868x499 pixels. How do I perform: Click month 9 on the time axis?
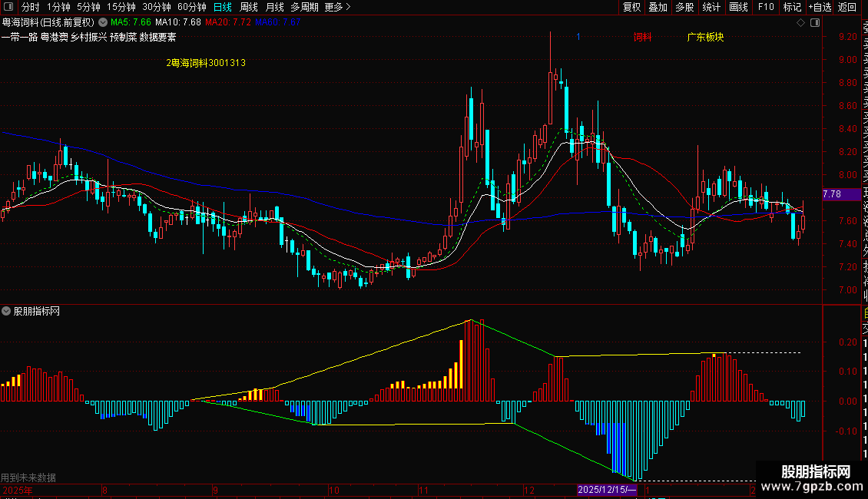point(215,490)
